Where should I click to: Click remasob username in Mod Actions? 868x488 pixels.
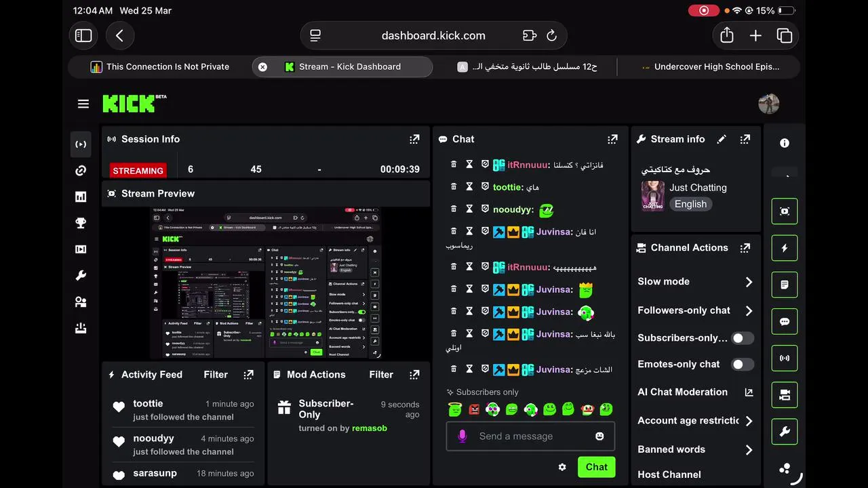370,428
